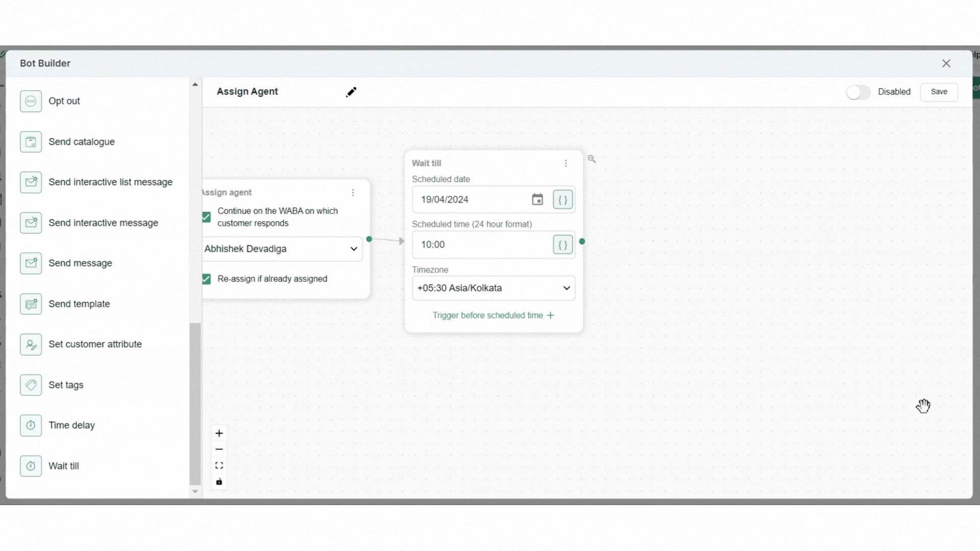
Task: Click the zoom in plus control
Action: 219,433
